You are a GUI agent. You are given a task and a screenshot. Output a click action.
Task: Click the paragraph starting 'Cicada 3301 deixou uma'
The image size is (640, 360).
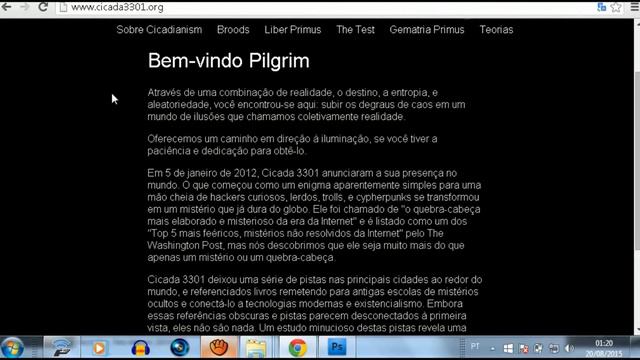(x=315, y=304)
